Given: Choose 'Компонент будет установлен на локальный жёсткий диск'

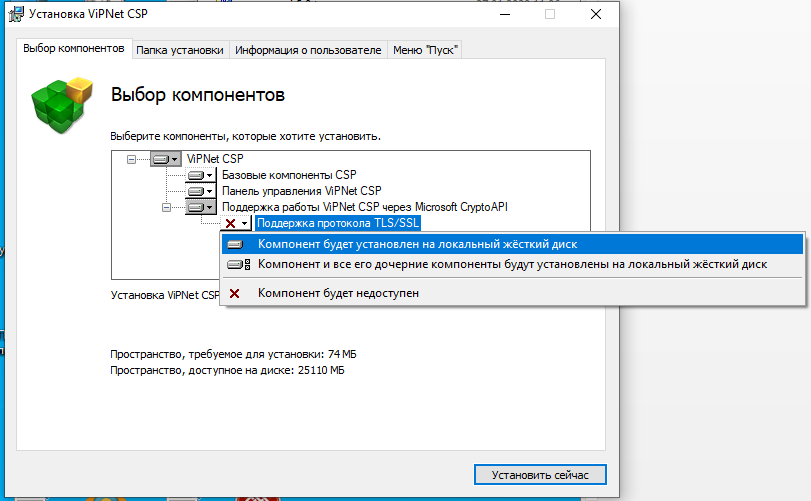Looking at the screenshot, I should tap(417, 244).
